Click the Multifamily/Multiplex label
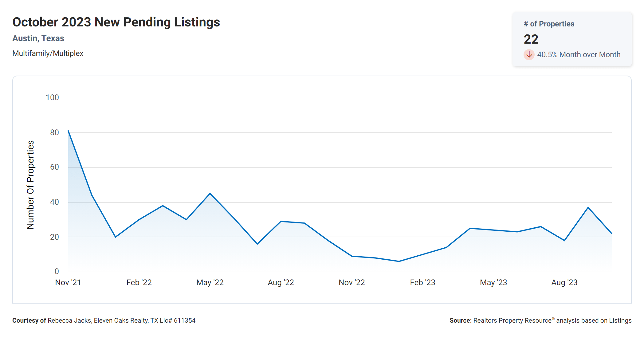Viewport: 644px width, 338px height. coord(48,53)
